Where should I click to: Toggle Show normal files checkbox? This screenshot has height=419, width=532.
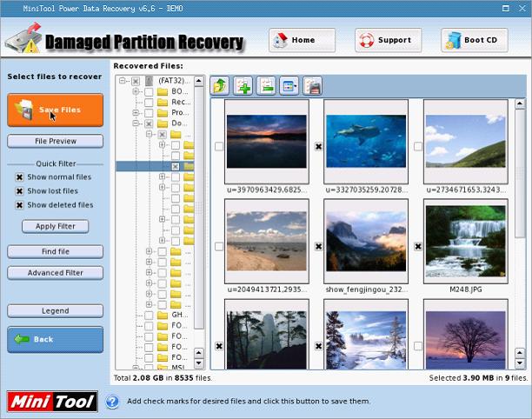tap(19, 177)
